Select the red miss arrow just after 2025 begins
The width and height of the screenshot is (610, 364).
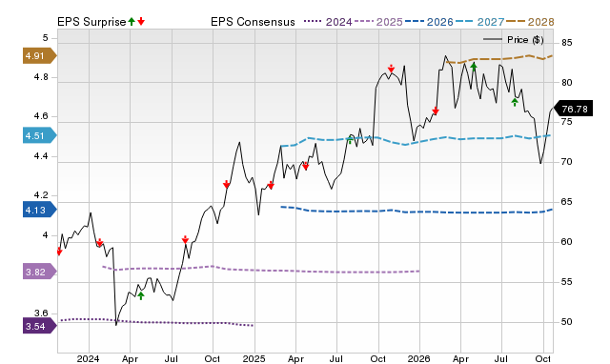[271, 185]
